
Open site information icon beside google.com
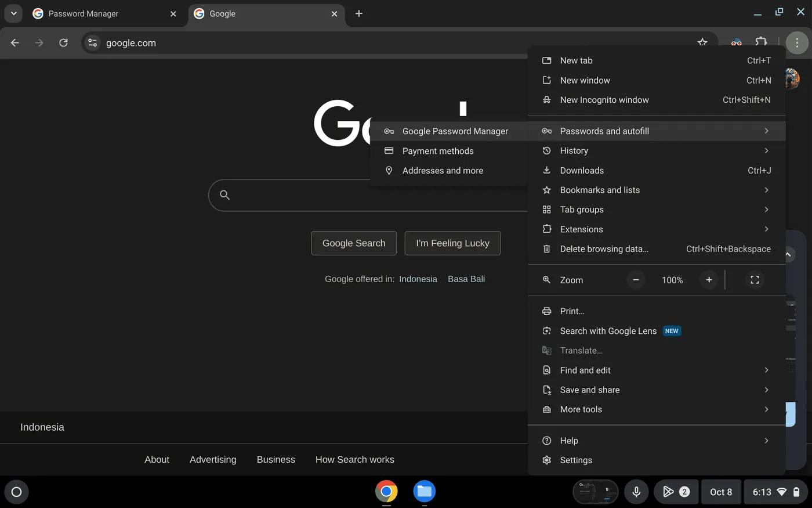[92, 43]
